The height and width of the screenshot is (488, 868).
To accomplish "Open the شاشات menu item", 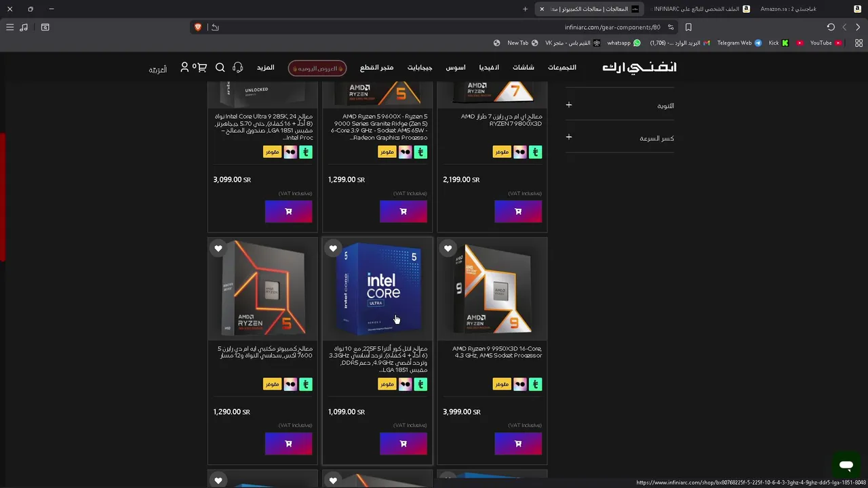I will tap(523, 68).
